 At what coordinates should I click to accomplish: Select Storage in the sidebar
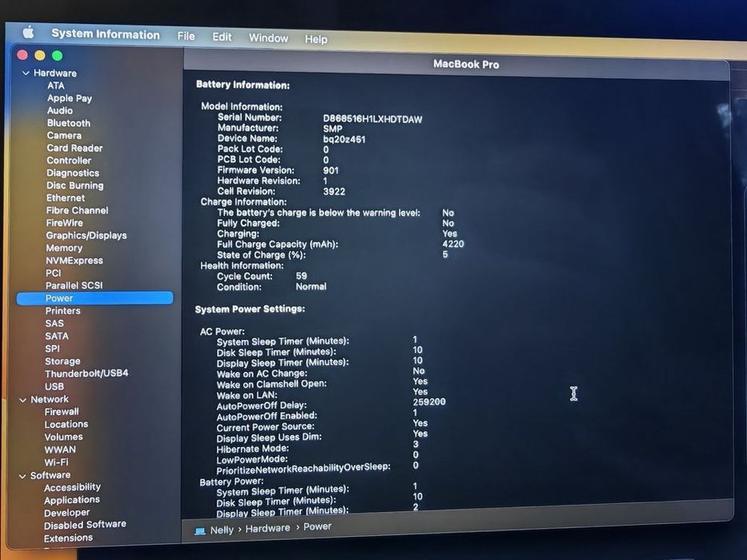click(62, 361)
